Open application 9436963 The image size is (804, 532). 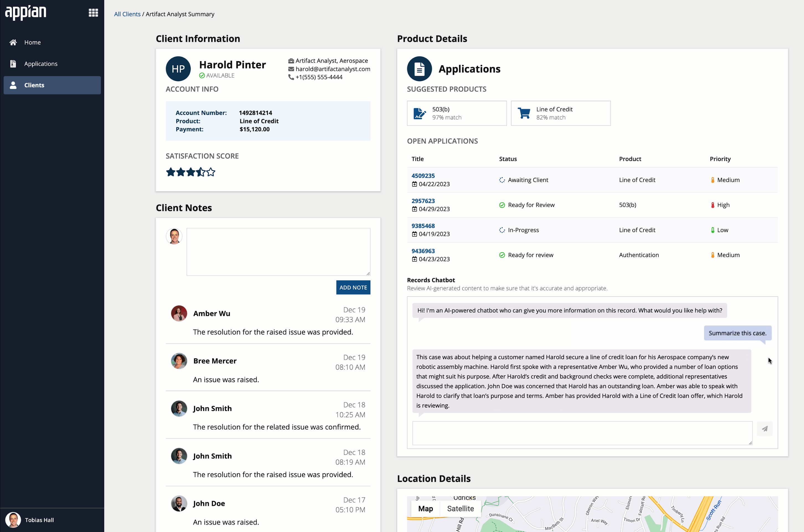(423, 251)
